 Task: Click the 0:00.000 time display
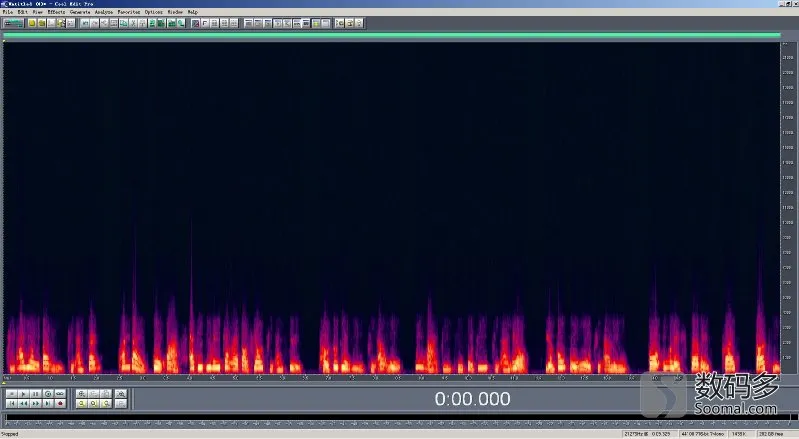[x=472, y=399]
